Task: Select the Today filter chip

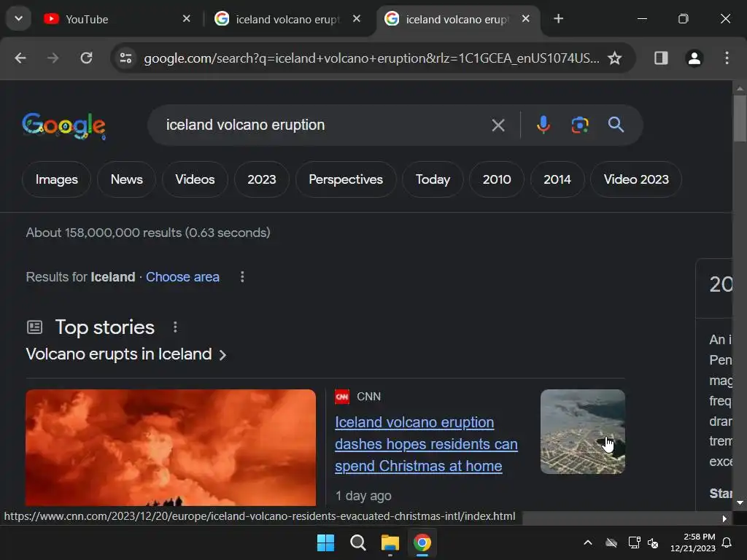Action: [x=433, y=179]
